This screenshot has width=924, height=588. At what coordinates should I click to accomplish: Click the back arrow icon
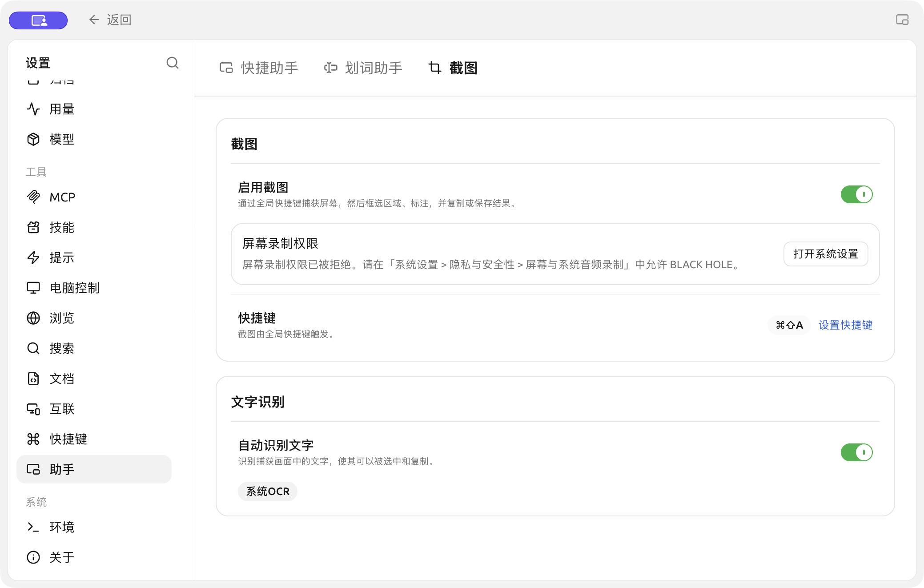click(x=94, y=20)
